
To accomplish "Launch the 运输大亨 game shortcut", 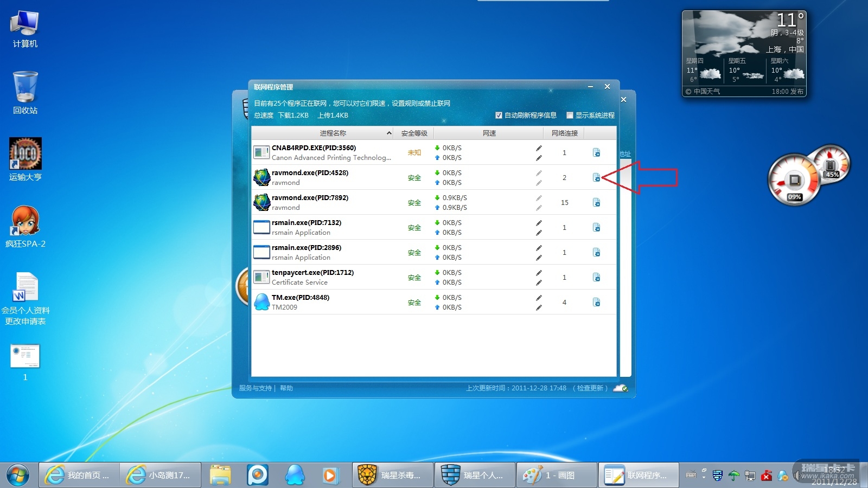I will (x=25, y=159).
